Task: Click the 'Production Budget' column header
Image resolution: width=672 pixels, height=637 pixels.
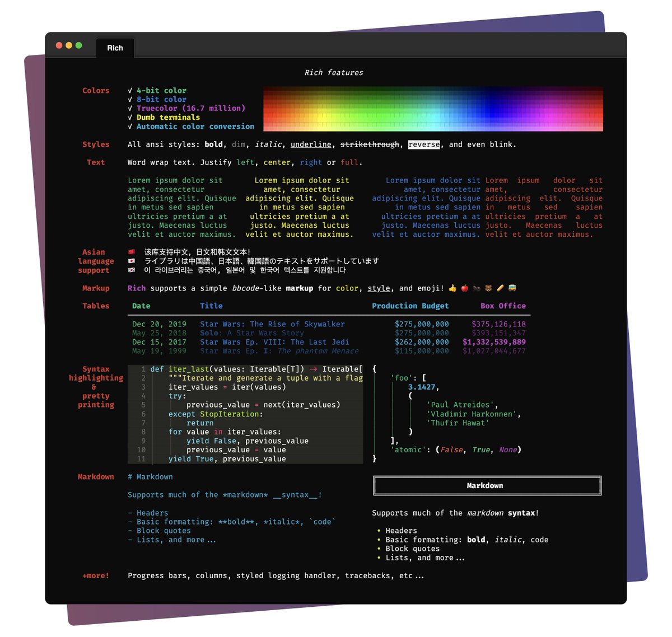Action: [410, 306]
